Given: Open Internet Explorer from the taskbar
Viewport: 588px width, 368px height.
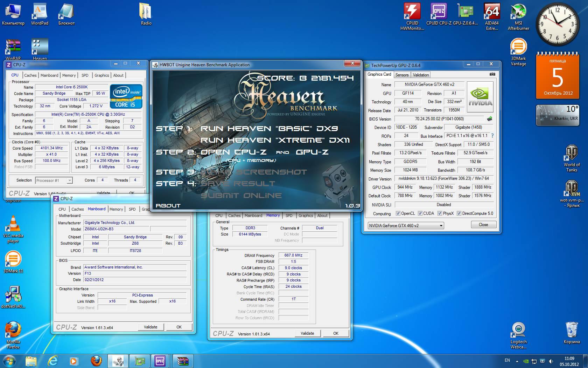Looking at the screenshot, I should (52, 361).
